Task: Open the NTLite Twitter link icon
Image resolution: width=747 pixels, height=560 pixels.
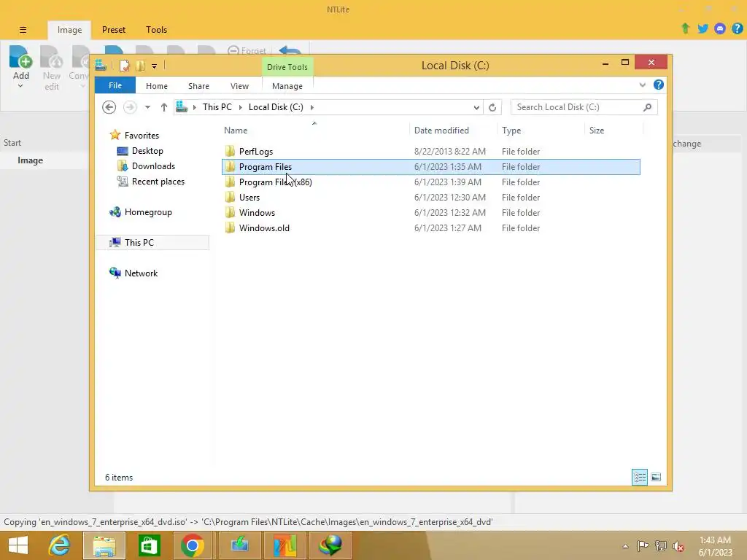Action: tap(703, 28)
